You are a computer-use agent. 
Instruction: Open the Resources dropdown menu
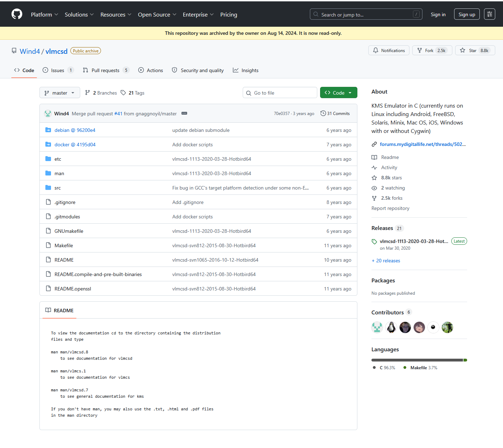[116, 14]
